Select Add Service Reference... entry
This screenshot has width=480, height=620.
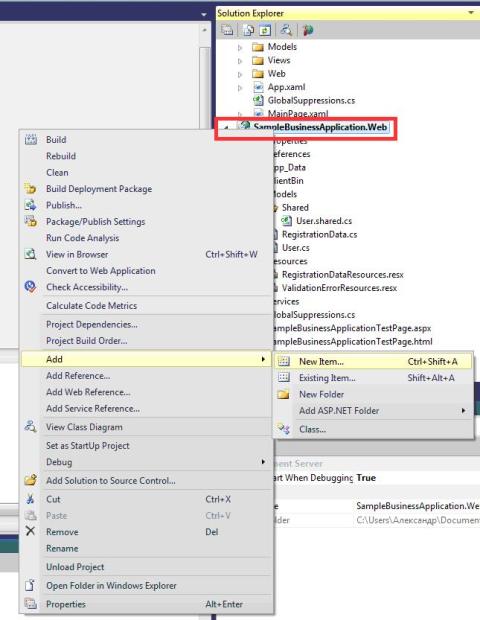[x=93, y=408]
